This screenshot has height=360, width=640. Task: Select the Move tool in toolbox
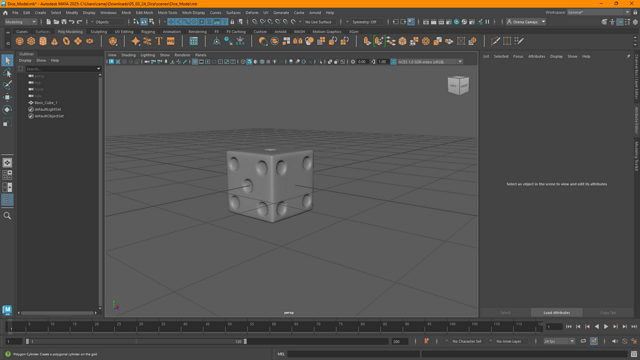(x=7, y=97)
